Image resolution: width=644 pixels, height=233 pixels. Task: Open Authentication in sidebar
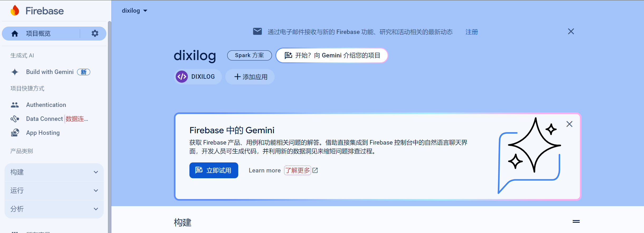click(x=46, y=105)
